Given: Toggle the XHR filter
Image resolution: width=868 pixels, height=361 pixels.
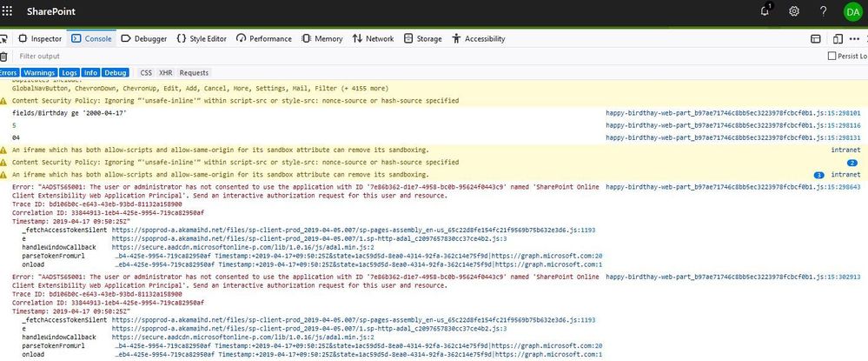Looking at the screenshot, I should click(165, 73).
